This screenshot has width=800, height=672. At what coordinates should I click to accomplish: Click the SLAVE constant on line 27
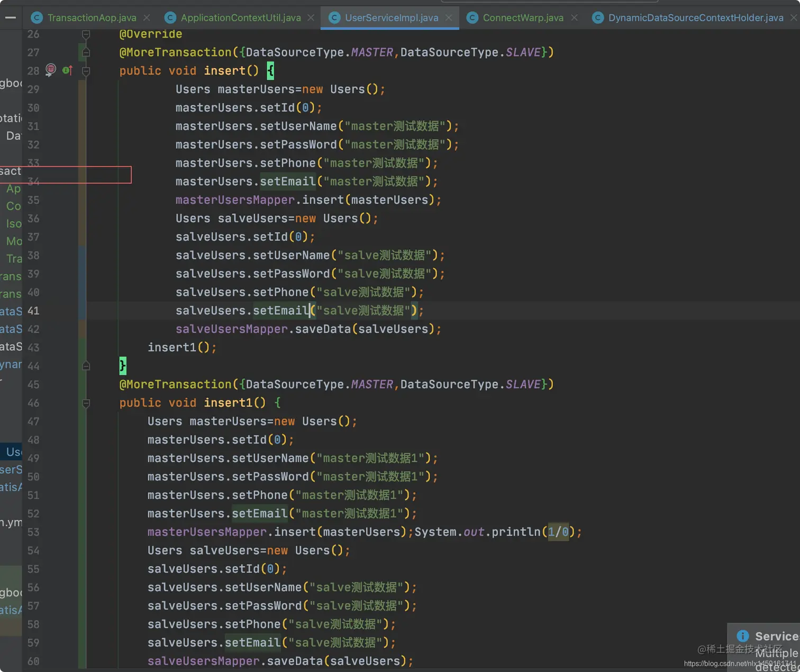523,52
